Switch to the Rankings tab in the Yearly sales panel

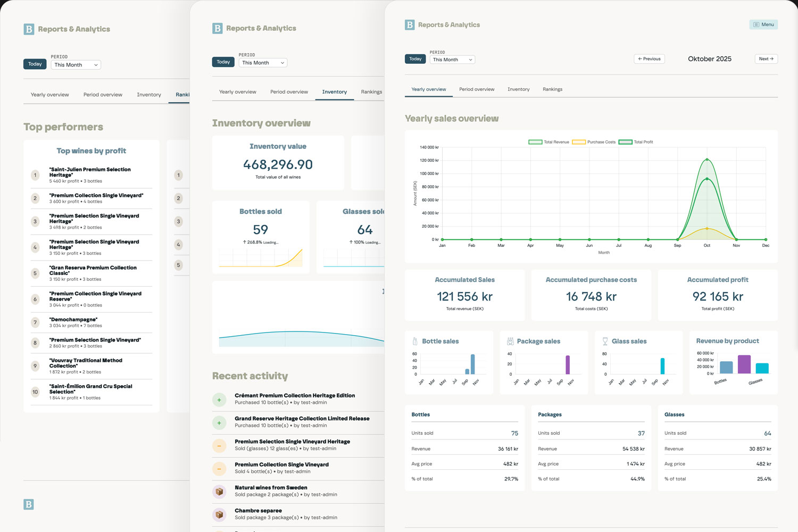point(552,89)
